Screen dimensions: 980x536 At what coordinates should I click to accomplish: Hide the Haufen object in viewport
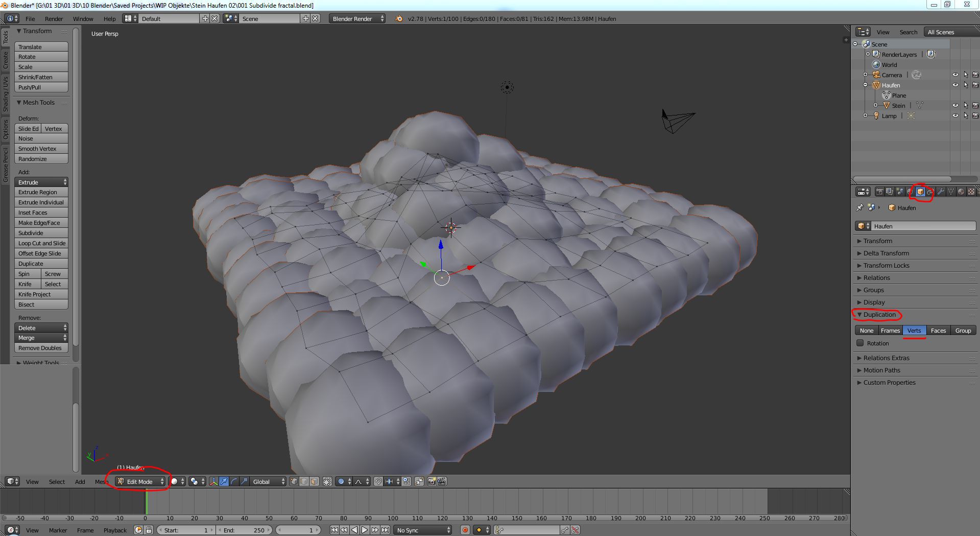955,85
